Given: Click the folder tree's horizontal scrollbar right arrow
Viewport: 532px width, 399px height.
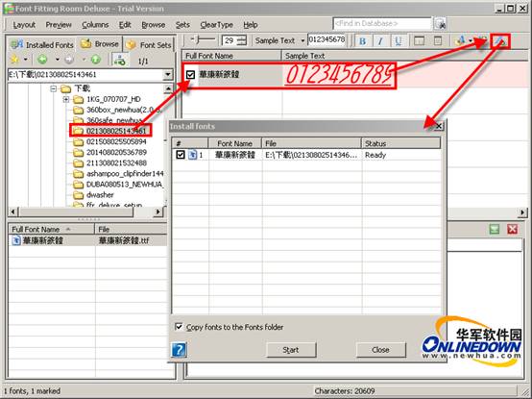Looking at the screenshot, I should (158, 212).
